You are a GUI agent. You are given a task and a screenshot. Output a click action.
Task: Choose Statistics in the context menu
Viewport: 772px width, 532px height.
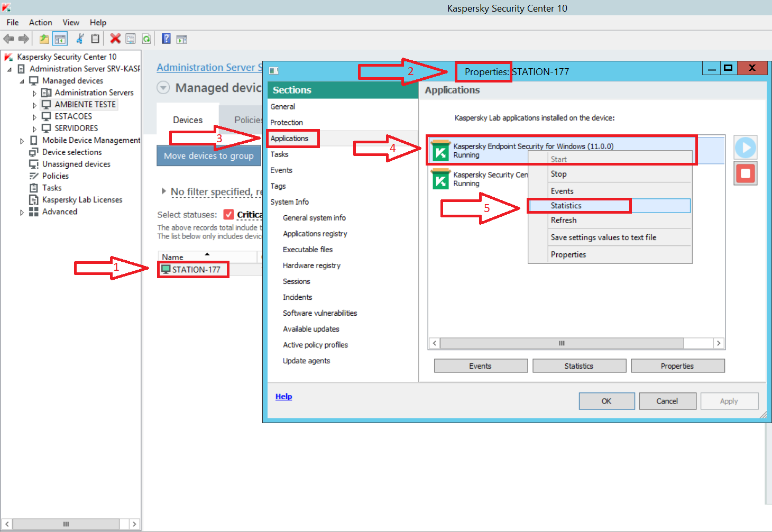click(610, 206)
